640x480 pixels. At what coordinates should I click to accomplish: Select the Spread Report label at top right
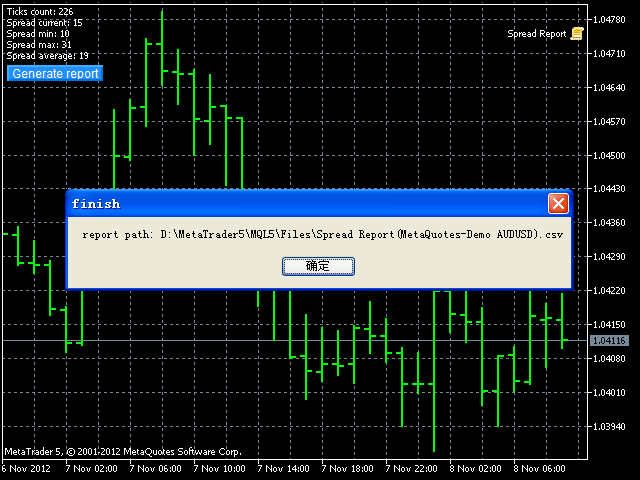536,34
